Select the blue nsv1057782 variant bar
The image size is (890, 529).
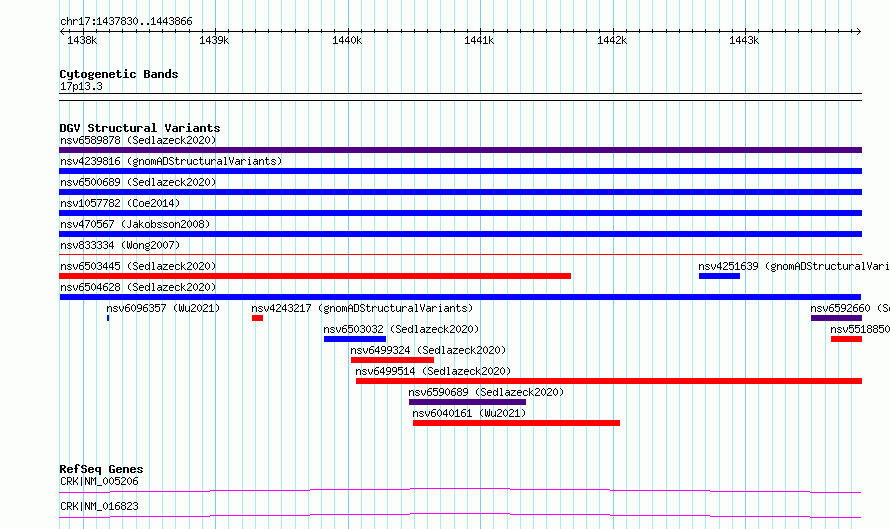460,213
